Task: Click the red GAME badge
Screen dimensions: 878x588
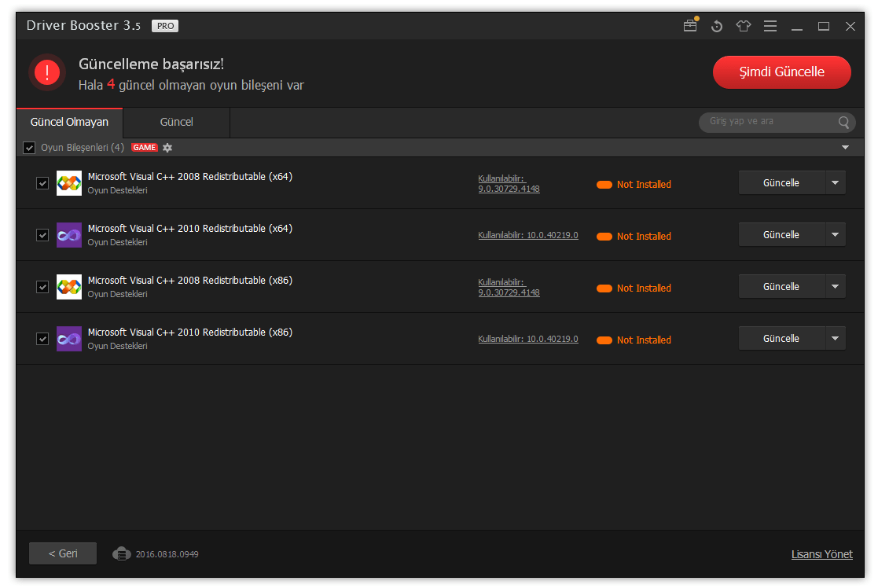Action: click(x=145, y=148)
